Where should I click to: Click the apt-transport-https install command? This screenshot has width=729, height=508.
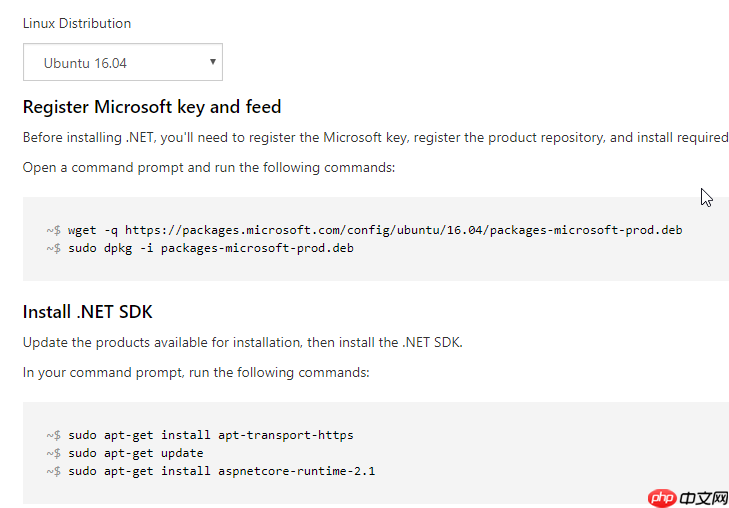200,435
